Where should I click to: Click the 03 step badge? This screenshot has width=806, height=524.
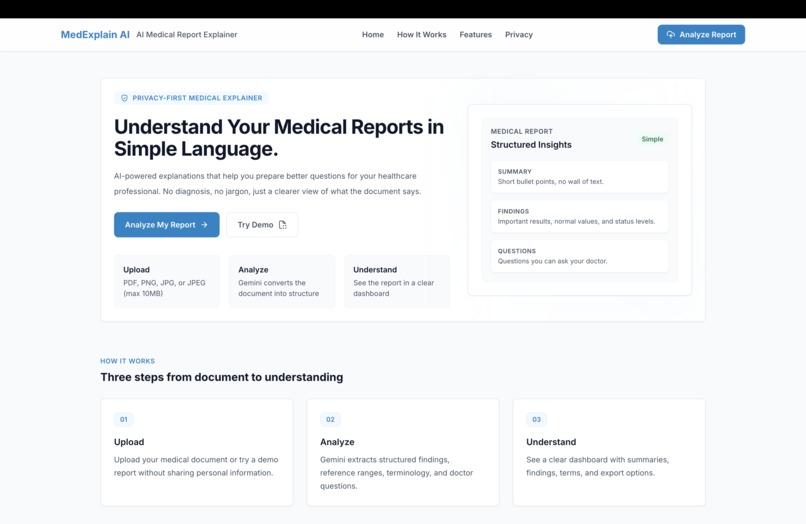pyautogui.click(x=536, y=419)
